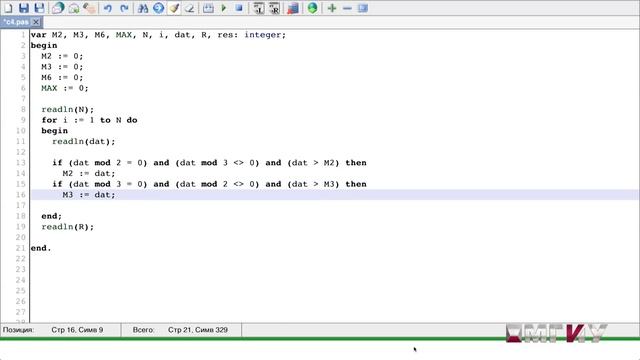The image size is (640, 360).
Task: Click '(dat > M3)' condition on line 15
Action: pyautogui.click(x=313, y=184)
